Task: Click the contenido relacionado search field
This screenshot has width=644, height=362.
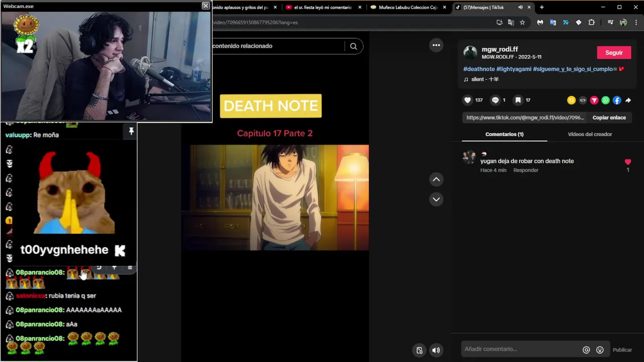Action: pos(278,46)
